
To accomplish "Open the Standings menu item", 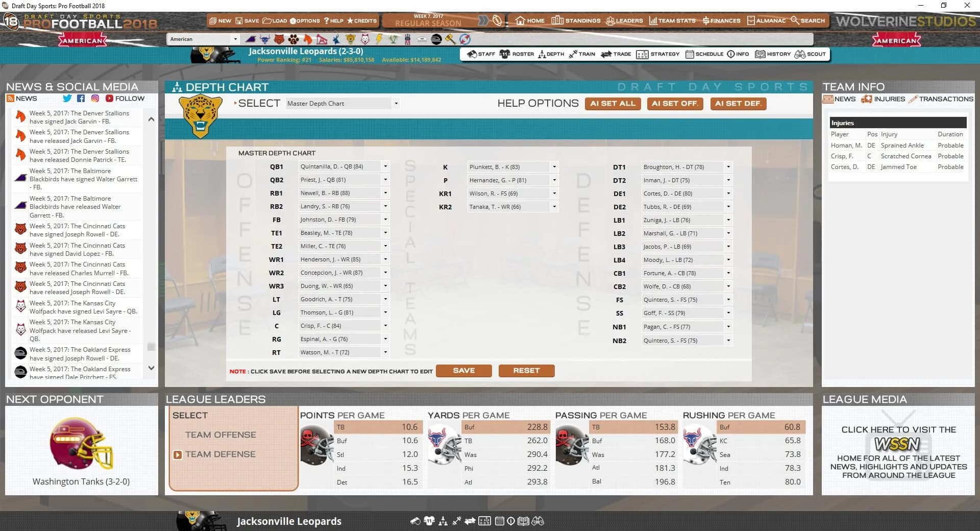I will (577, 20).
